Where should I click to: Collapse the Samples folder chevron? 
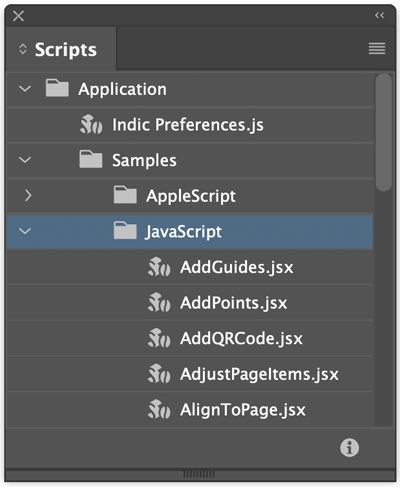coord(25,160)
